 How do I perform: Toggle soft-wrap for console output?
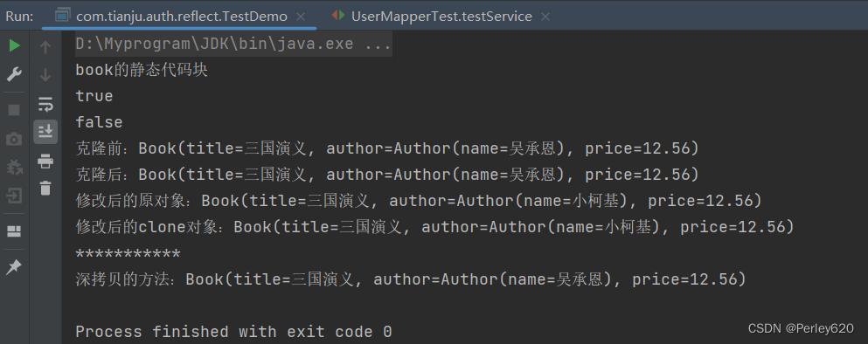pyautogui.click(x=45, y=103)
